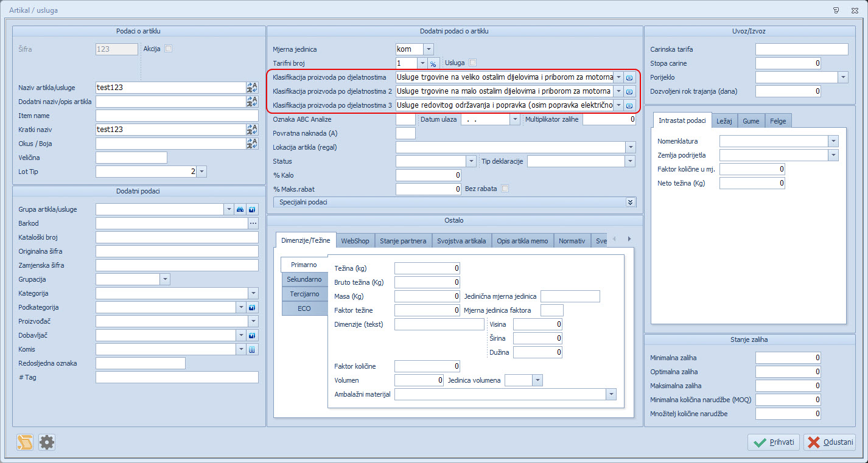
Task: Select the Gume tab
Action: [x=751, y=121]
